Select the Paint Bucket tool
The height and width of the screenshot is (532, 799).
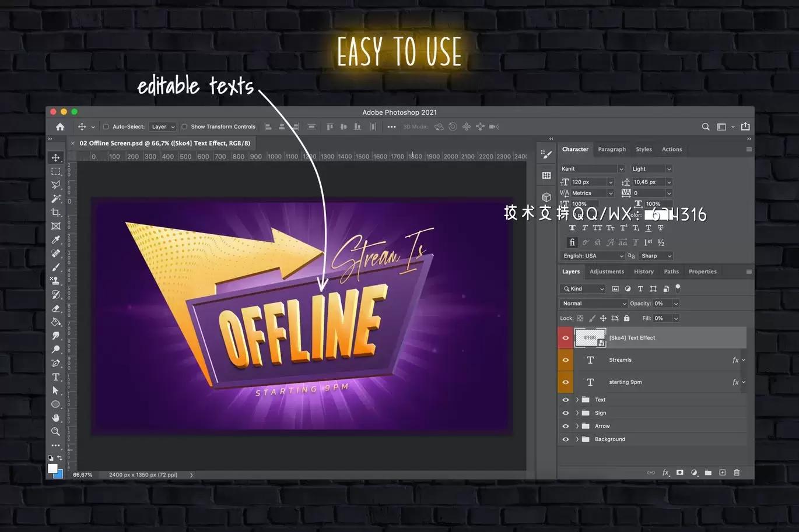point(56,322)
